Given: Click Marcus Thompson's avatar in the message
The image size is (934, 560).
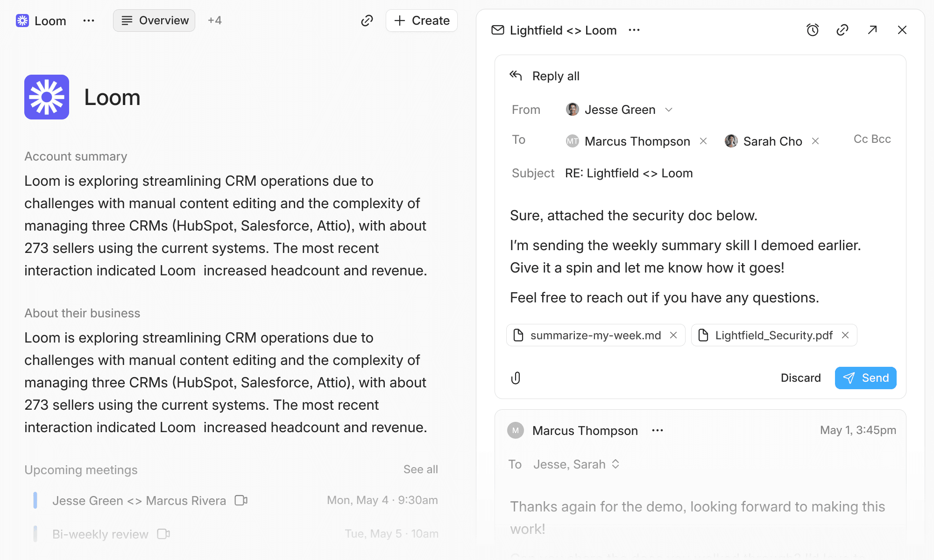Looking at the screenshot, I should point(516,430).
